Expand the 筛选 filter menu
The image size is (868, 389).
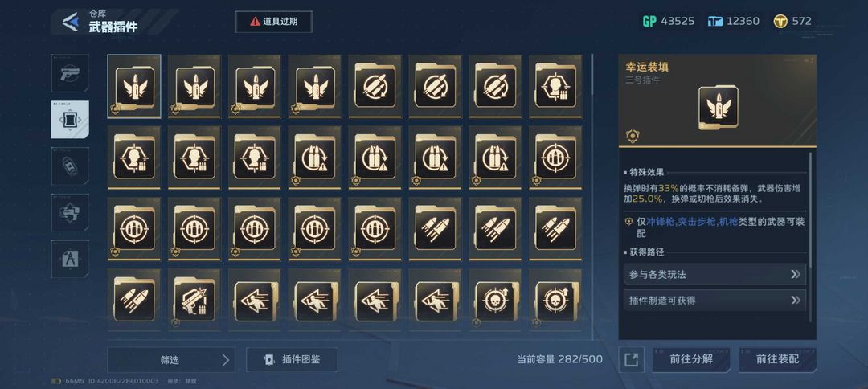171,360
